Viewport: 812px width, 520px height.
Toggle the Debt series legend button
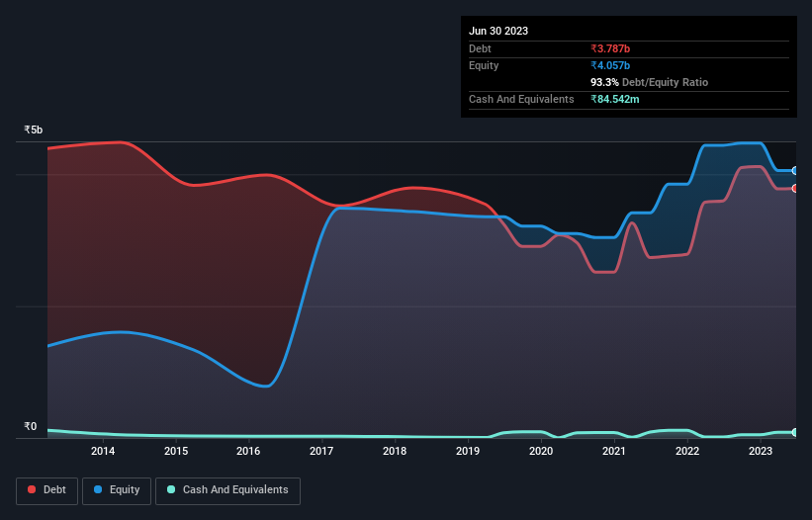46,490
